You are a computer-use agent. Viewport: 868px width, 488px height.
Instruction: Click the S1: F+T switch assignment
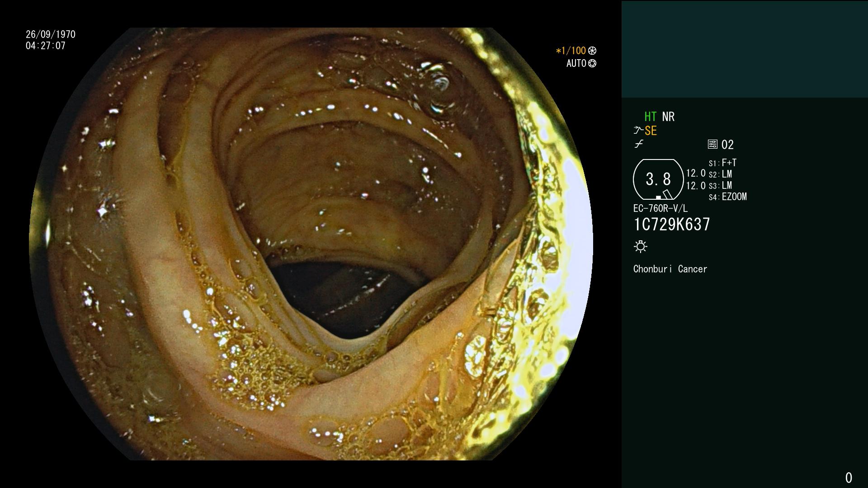point(722,163)
